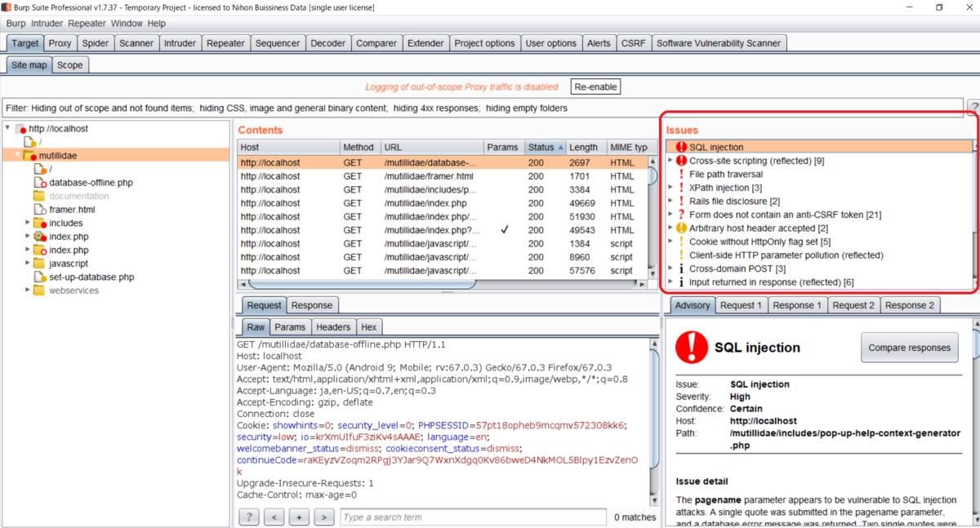
Task: Open the Hex view tab
Action: pyautogui.click(x=369, y=327)
